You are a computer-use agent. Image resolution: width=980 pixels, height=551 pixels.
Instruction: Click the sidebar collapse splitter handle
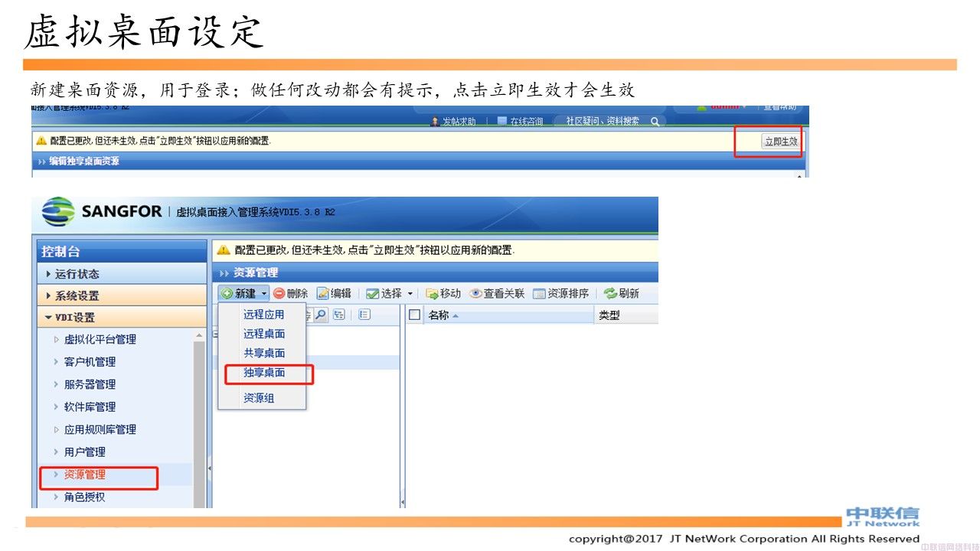209,468
